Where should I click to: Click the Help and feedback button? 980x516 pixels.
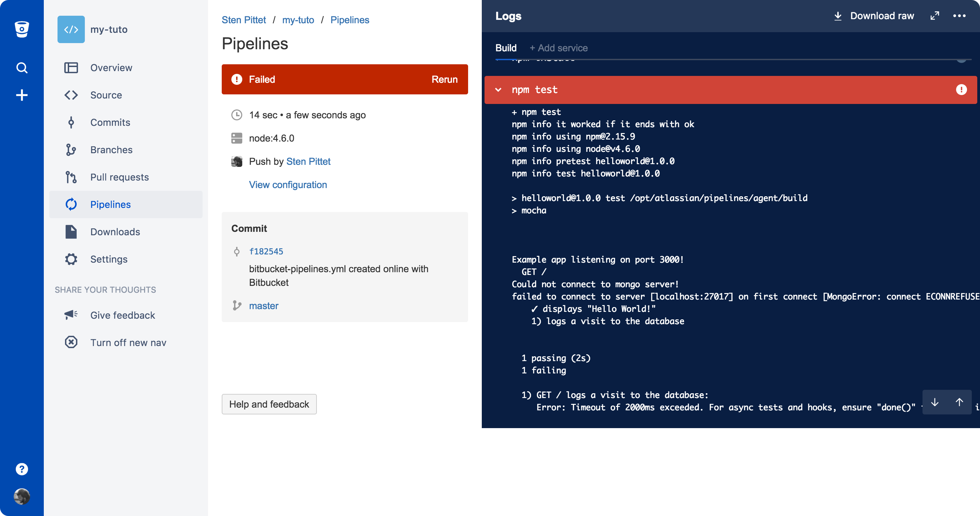[269, 404]
